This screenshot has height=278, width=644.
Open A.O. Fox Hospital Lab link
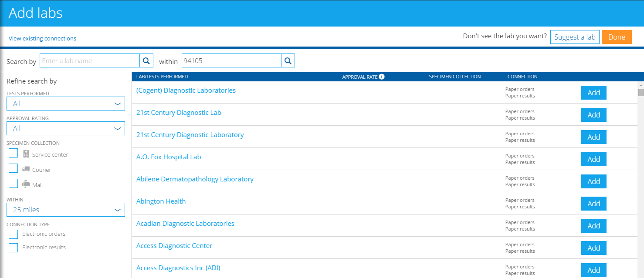click(x=169, y=157)
